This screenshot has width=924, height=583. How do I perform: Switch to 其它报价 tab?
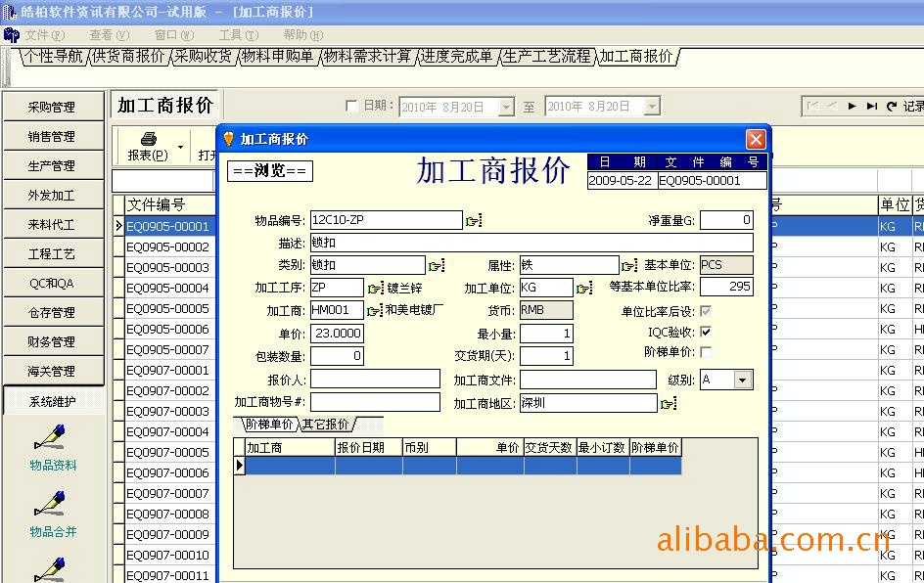pyautogui.click(x=326, y=425)
